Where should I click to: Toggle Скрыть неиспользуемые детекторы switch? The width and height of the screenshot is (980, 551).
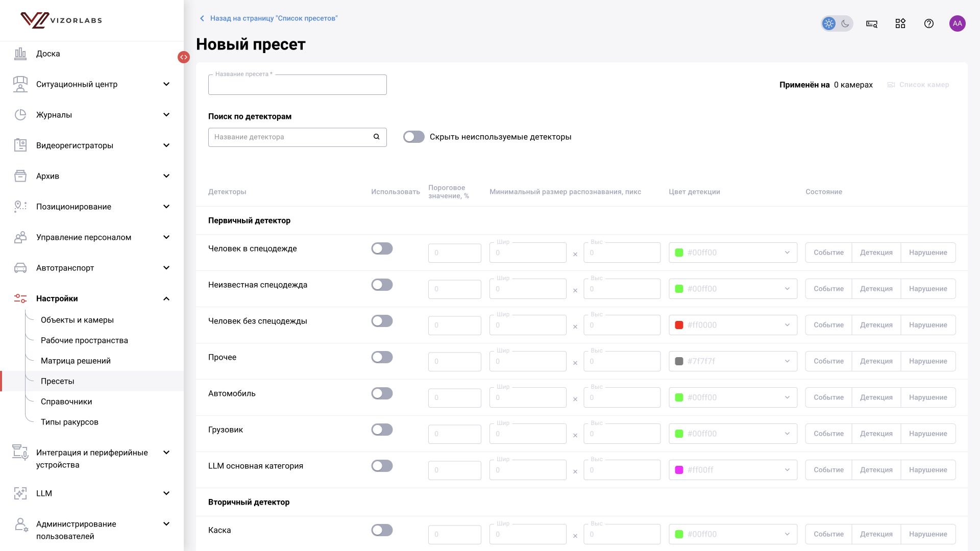point(414,137)
